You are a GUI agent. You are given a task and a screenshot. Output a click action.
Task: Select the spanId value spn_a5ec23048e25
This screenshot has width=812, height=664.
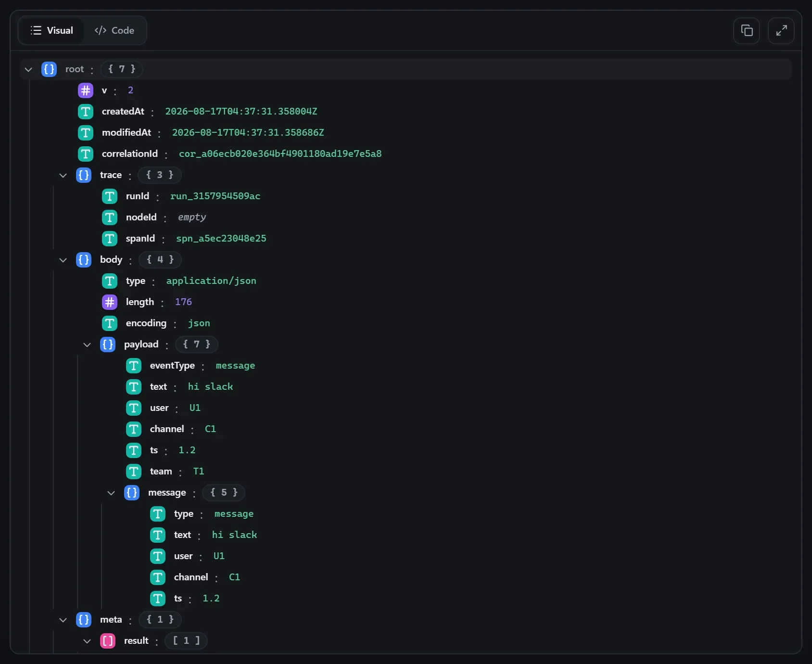pos(221,239)
